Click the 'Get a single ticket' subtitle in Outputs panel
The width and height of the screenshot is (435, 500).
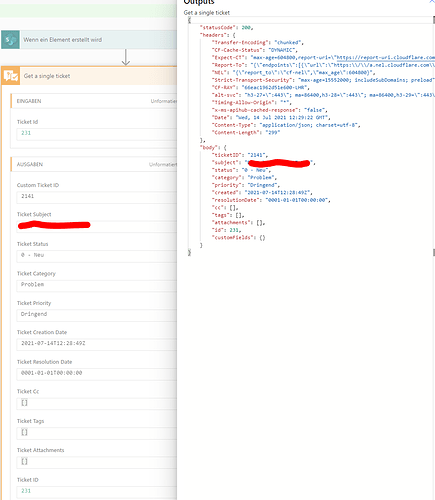coord(207,13)
